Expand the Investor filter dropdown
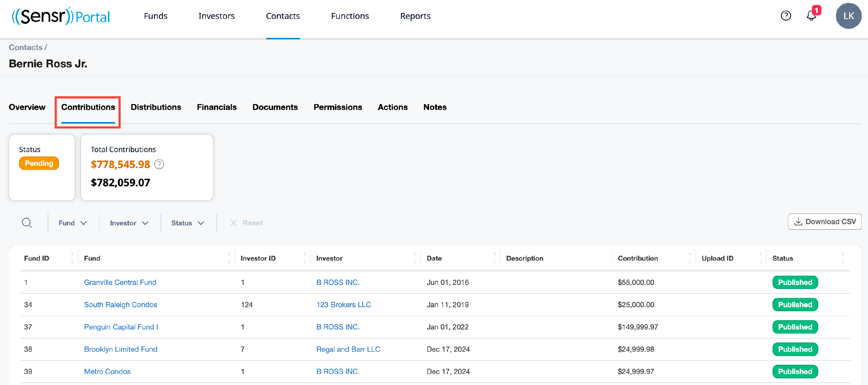This screenshot has width=868, height=385. click(129, 223)
